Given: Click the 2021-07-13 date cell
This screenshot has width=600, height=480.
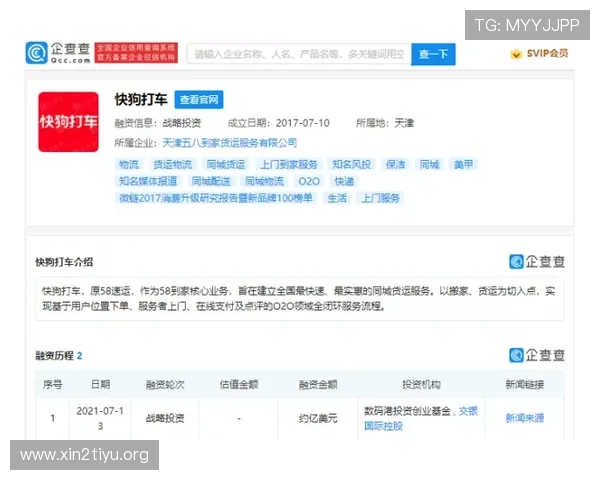Looking at the screenshot, I should pos(100,418).
